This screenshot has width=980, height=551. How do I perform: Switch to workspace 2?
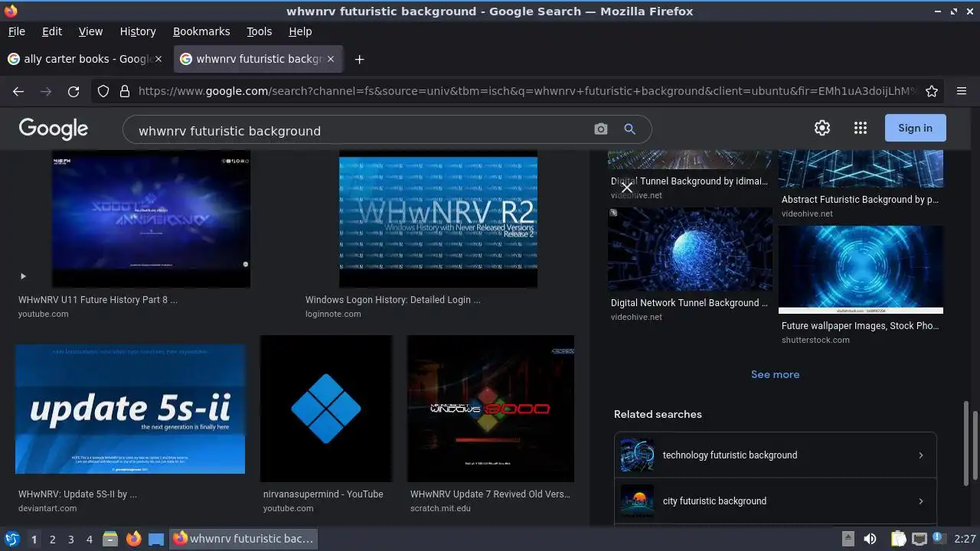pyautogui.click(x=52, y=540)
